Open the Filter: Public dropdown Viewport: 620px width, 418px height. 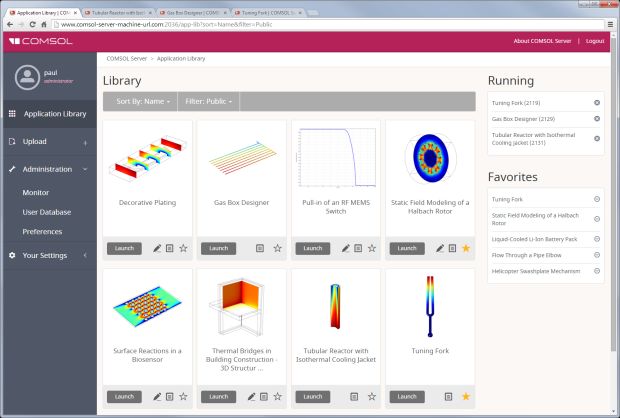[207, 102]
